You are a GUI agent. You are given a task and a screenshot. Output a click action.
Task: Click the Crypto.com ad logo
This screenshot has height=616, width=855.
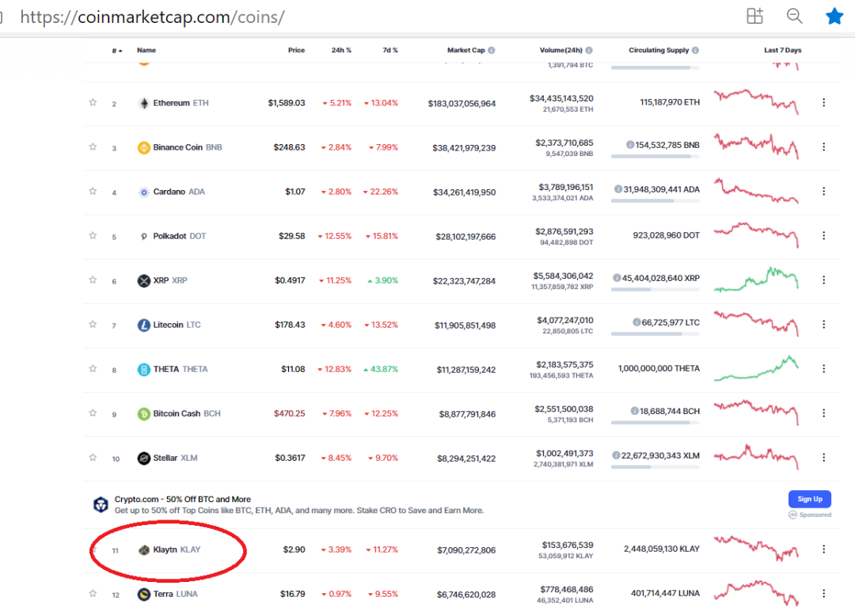click(x=101, y=505)
